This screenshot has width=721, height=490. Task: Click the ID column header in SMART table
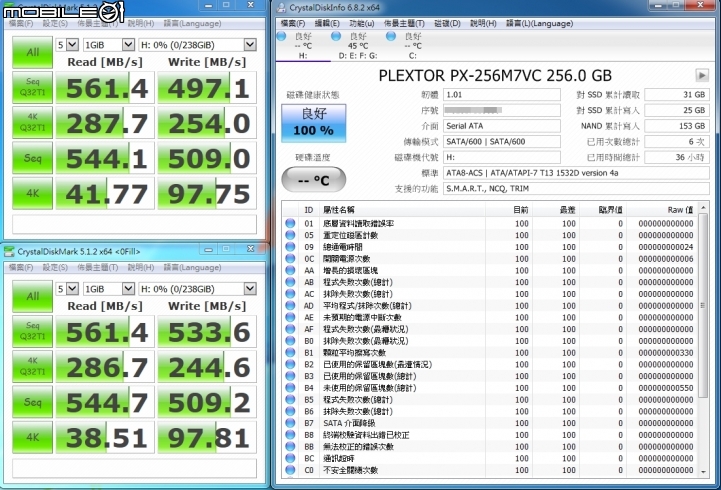click(x=309, y=210)
